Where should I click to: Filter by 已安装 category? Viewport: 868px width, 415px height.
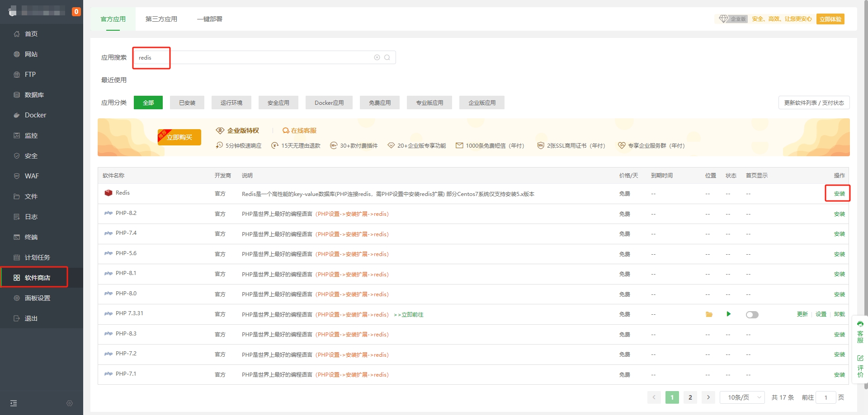coord(187,103)
